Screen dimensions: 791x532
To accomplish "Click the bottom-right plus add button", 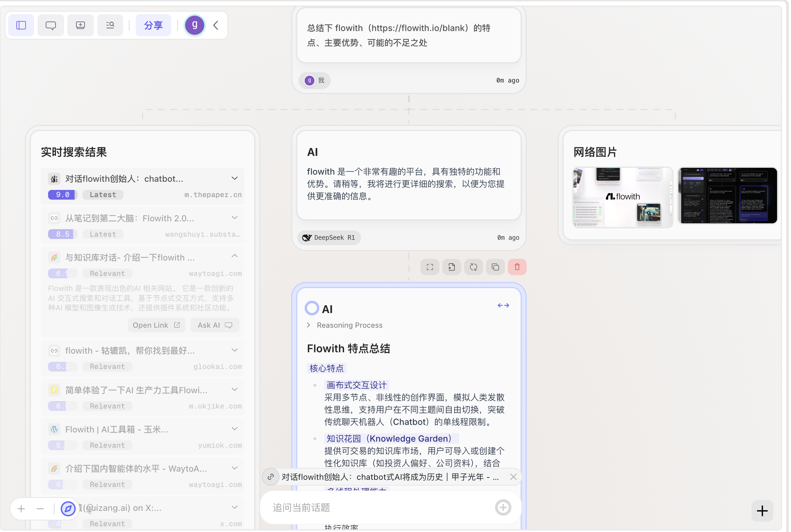I will tap(762, 511).
